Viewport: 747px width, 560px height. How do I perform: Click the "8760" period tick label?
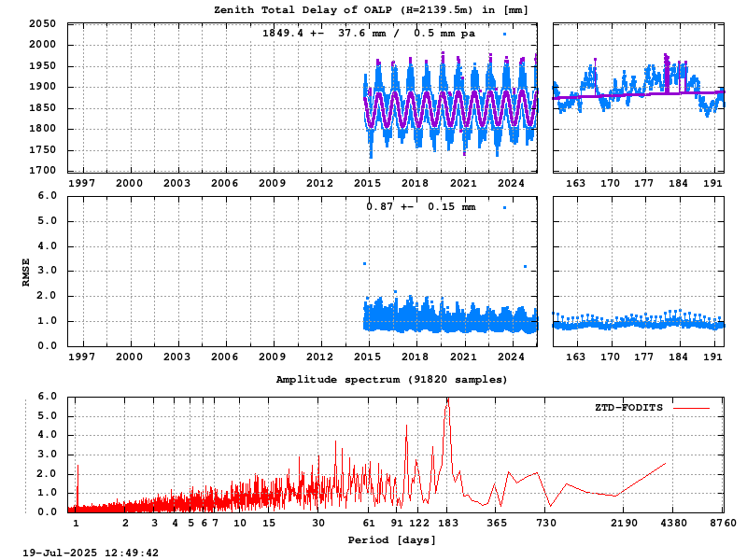coord(723,524)
